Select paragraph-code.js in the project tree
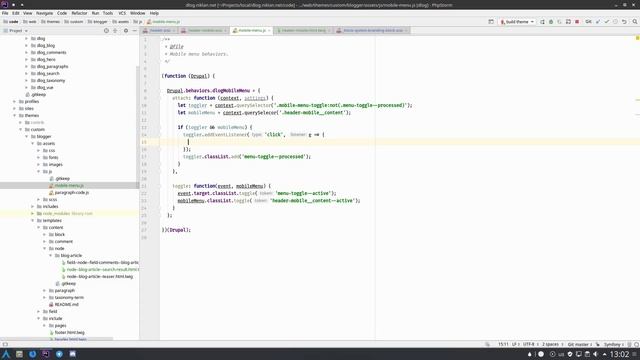 [x=71, y=192]
